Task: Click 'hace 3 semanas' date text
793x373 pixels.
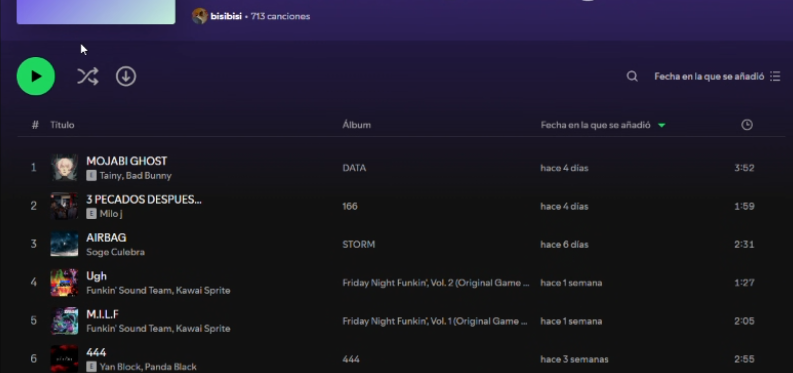Action: click(575, 359)
